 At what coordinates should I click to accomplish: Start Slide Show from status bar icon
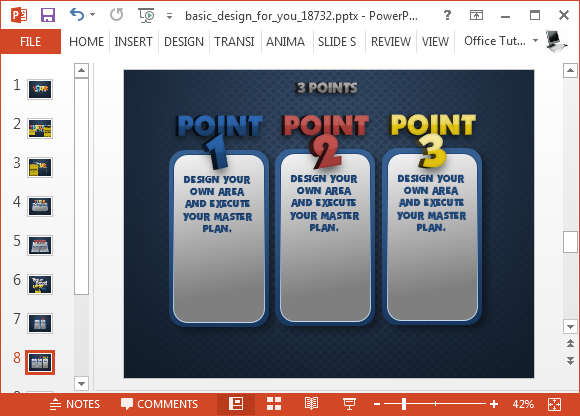pos(349,404)
